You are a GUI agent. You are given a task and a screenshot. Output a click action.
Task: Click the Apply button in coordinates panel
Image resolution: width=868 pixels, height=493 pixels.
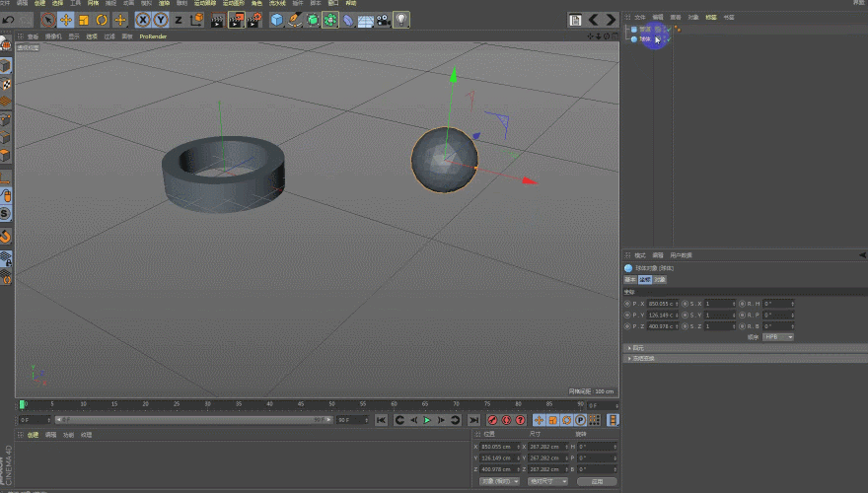pos(596,482)
